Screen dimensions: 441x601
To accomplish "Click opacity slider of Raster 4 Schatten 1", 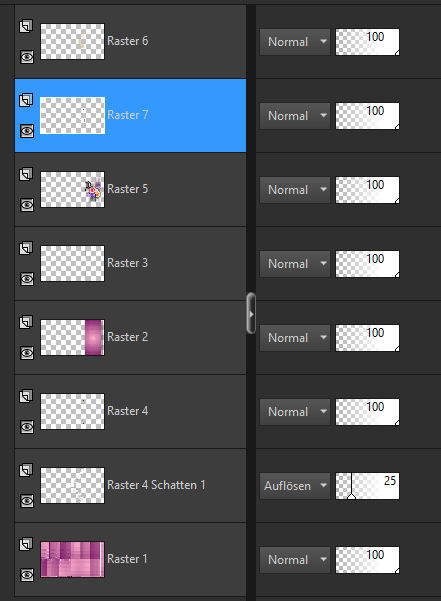I will (367, 486).
